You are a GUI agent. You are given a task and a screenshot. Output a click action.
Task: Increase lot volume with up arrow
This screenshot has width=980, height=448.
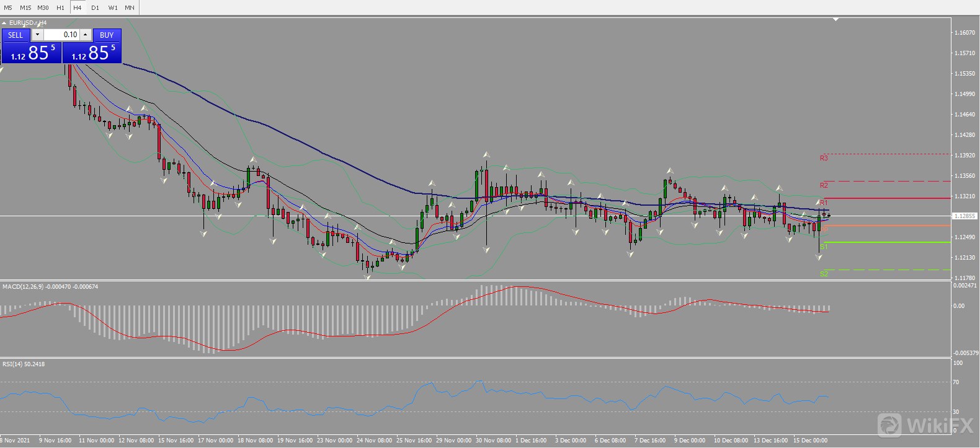pyautogui.click(x=86, y=35)
